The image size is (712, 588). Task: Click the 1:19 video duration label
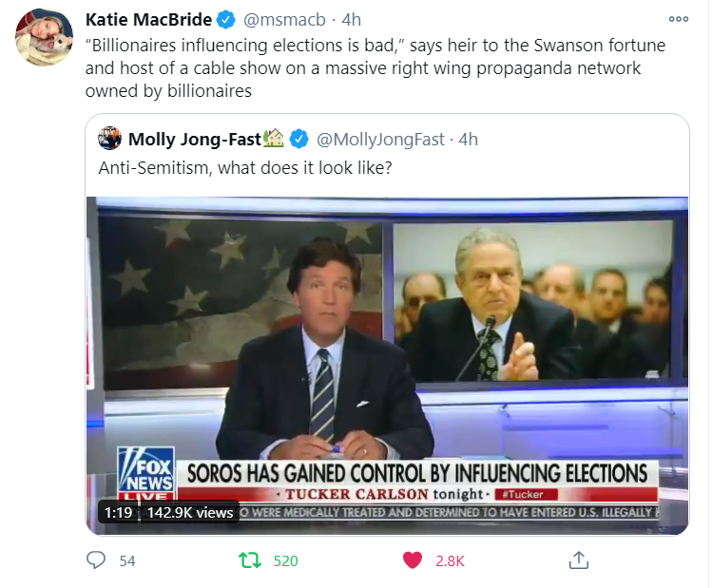pos(118,512)
